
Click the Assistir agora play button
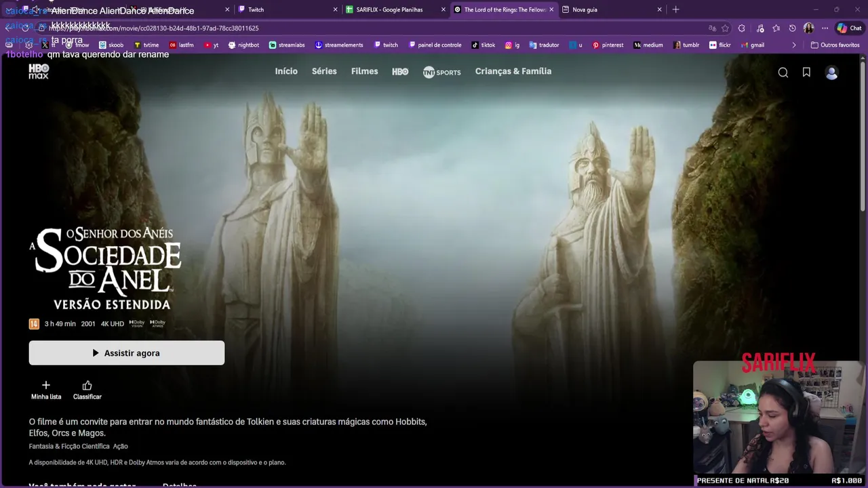[x=127, y=353]
